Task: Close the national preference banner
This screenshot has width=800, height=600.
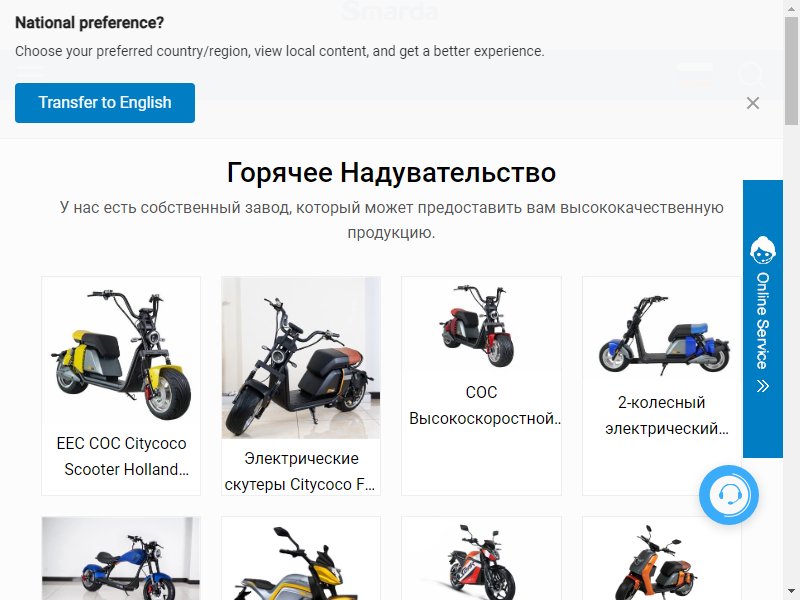Action: point(753,103)
